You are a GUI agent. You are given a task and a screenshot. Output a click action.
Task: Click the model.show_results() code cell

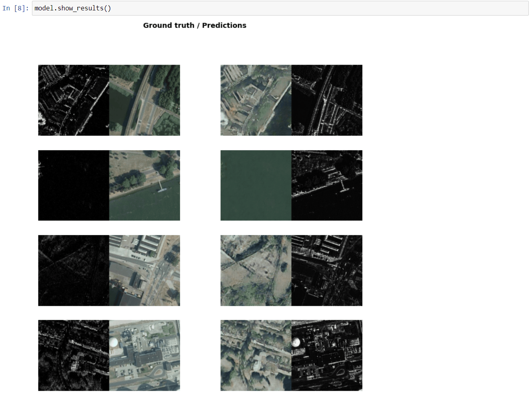280,8
